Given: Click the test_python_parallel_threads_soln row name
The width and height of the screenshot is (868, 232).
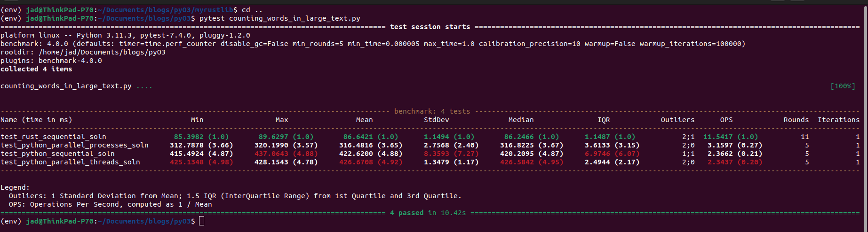Looking at the screenshot, I should click(x=70, y=162).
